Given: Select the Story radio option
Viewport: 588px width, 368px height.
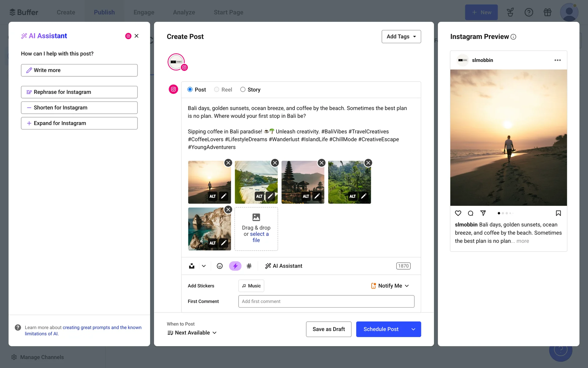Looking at the screenshot, I should click(243, 90).
